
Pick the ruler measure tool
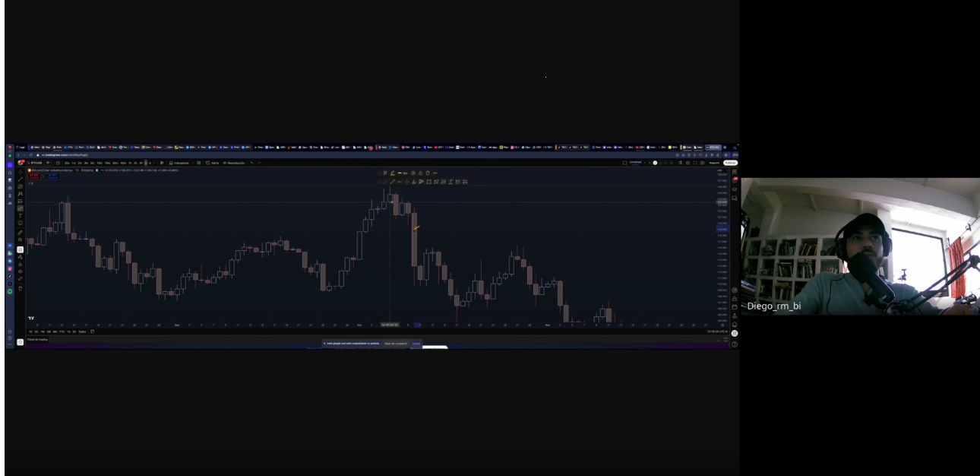[21, 232]
